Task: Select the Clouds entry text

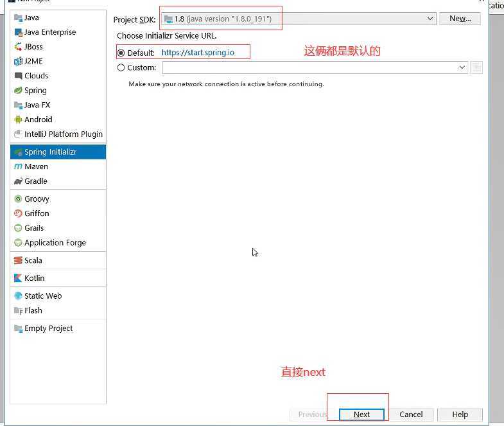Action: point(37,76)
